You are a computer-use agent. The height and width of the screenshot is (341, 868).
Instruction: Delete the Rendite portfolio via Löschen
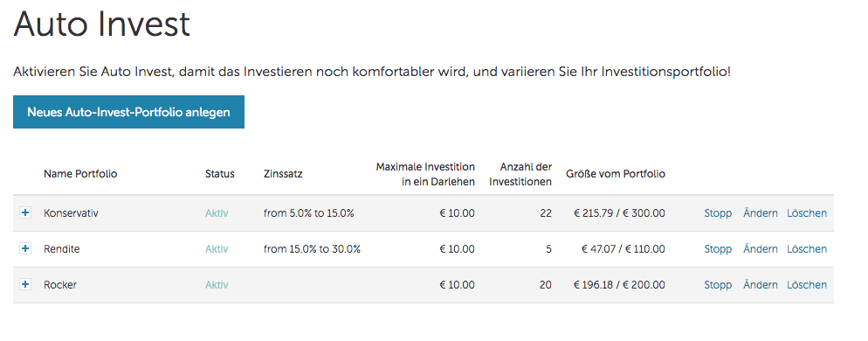coord(807,249)
